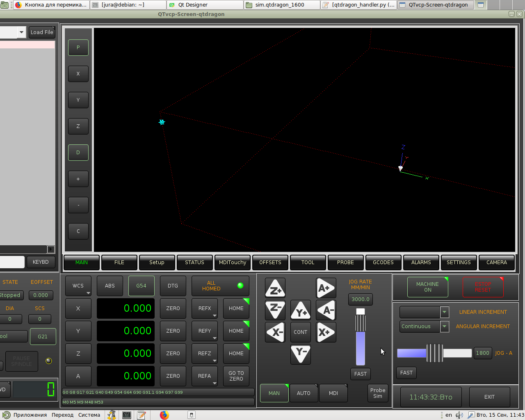Click FAST under linear jog rate
This screenshot has height=420, width=525.
pyautogui.click(x=361, y=374)
